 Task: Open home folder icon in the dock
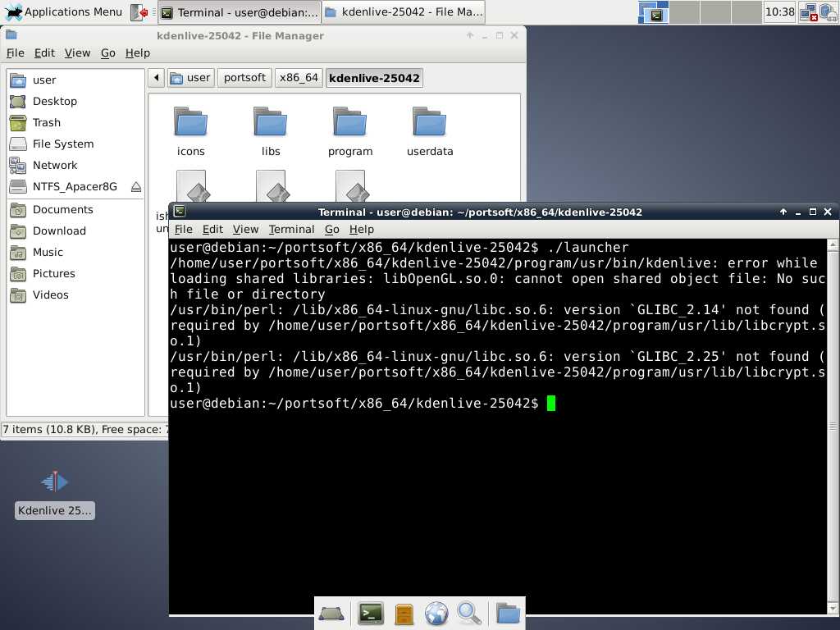click(x=507, y=614)
